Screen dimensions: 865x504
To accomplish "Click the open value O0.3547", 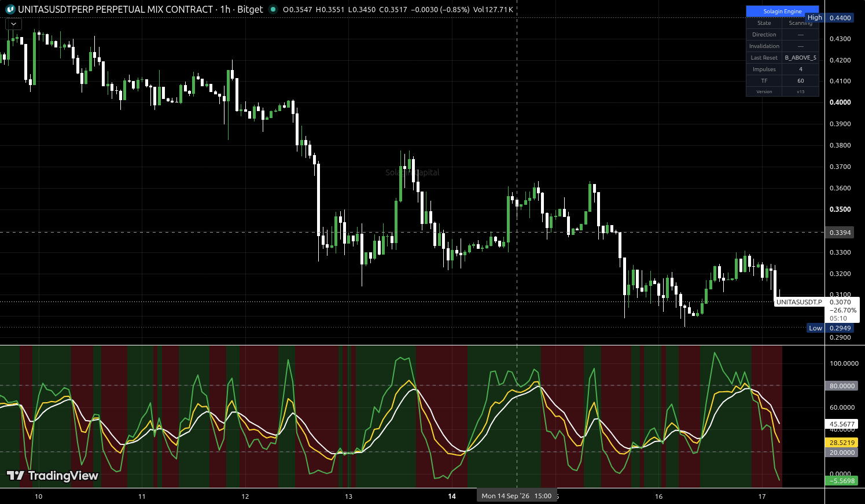I will (x=297, y=10).
